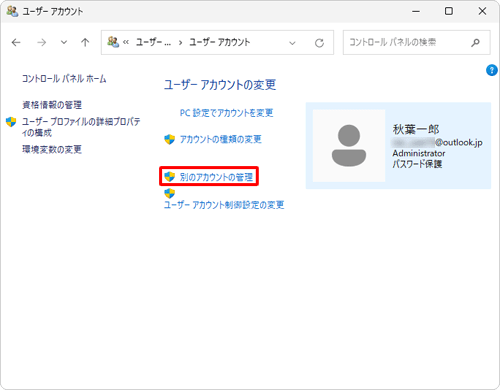Click shield icon beside ユーザー プロファイル link
The width and height of the screenshot is (500, 390).
[x=11, y=122]
